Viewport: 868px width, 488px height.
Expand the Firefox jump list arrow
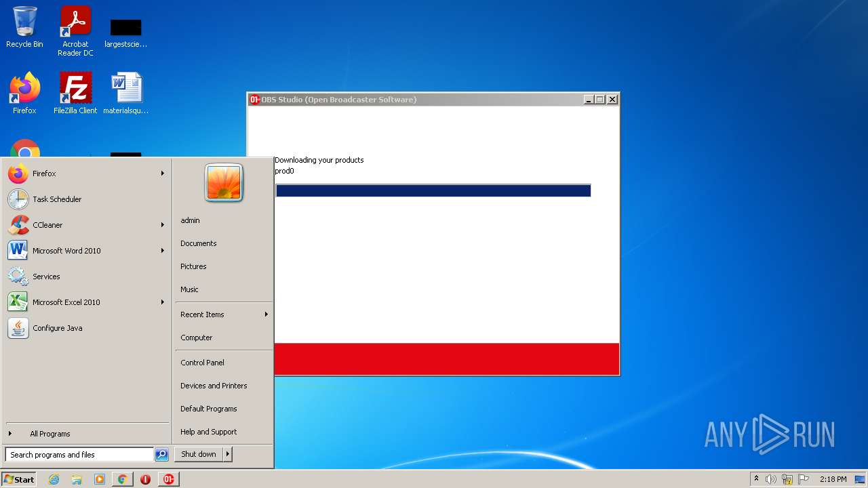point(163,174)
